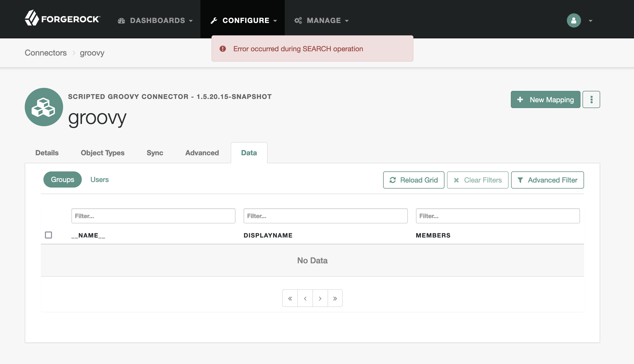Open the vertical ellipsis options button
Viewport: 634px width, 364px height.
point(591,99)
